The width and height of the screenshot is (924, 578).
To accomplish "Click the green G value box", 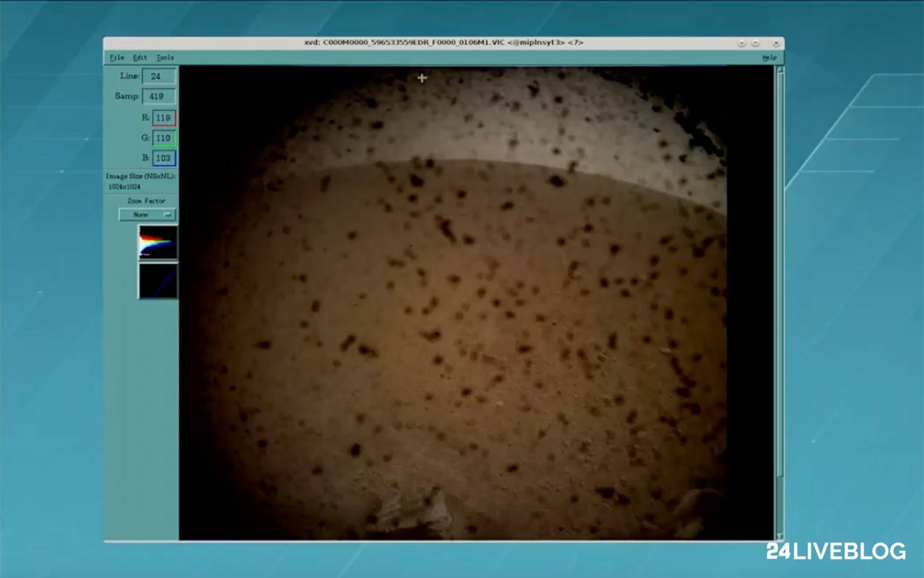I will 164,138.
